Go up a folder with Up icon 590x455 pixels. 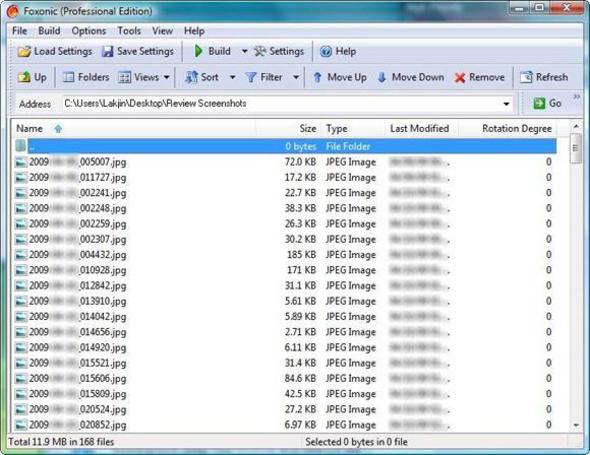pos(24,77)
